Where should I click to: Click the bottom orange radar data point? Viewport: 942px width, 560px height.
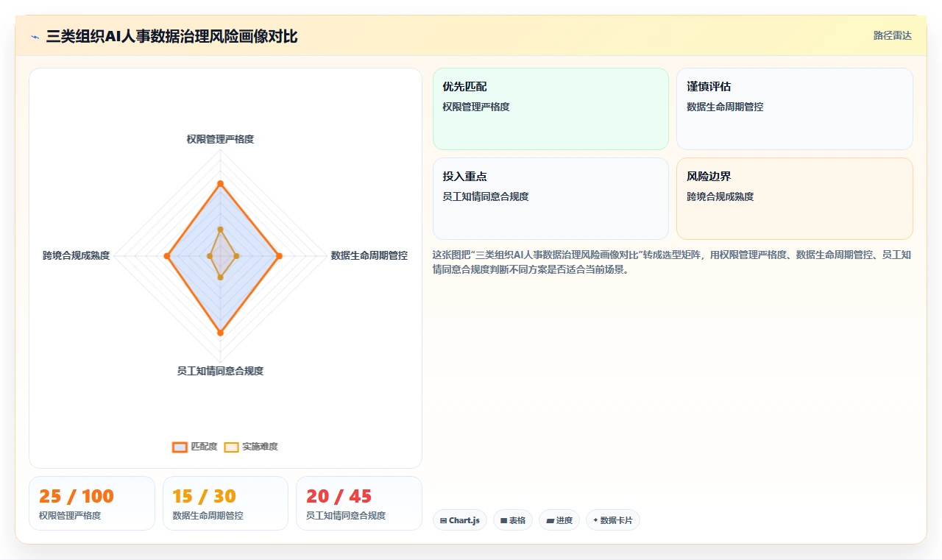[220, 333]
